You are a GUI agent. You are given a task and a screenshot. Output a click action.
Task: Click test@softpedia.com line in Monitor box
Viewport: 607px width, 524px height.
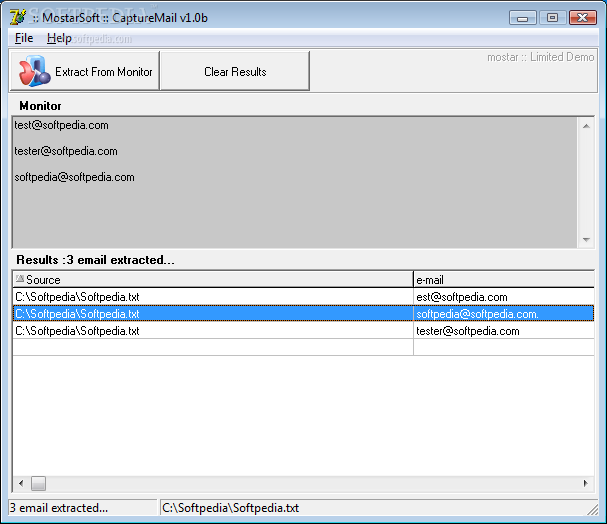pos(62,125)
